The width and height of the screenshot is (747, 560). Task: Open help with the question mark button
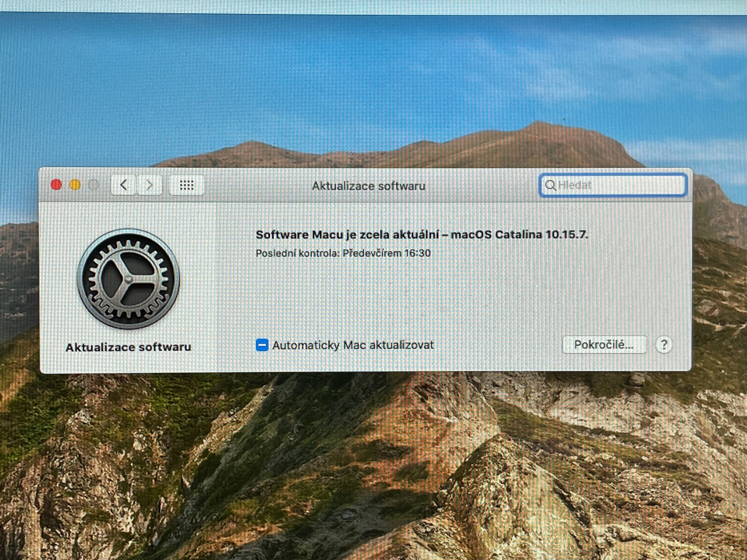coord(664,345)
